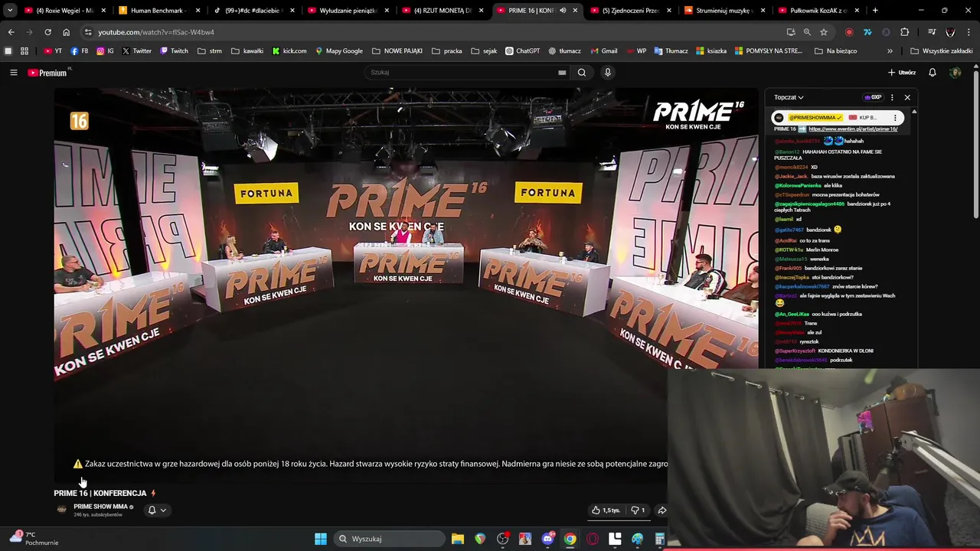Expand the Na bieżąco bookmark folder

pyautogui.click(x=836, y=51)
